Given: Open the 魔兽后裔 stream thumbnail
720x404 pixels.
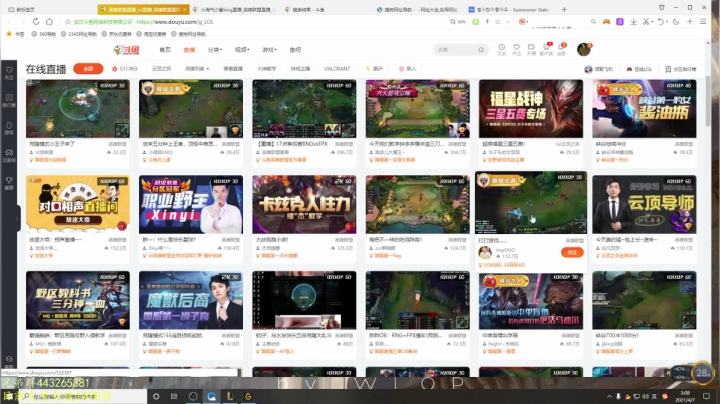Looking at the screenshot, I should 191,300.
